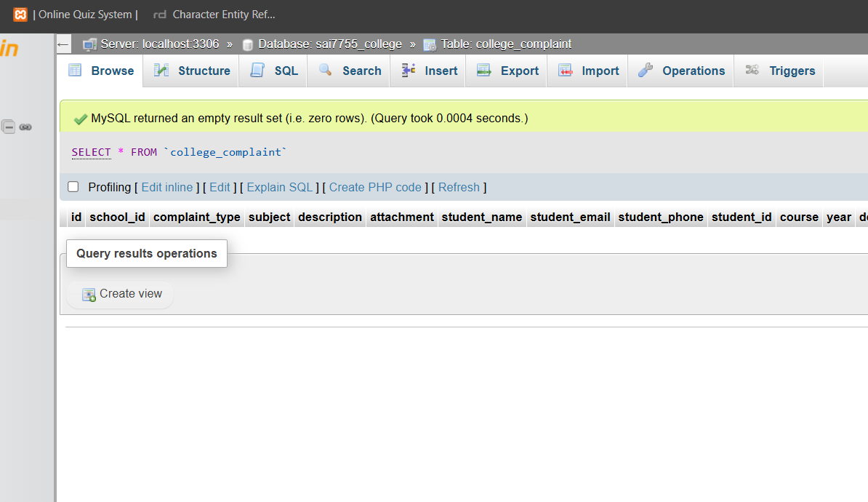Open the sai7755_college database breadcrumb
This screenshot has width=868, height=502.
click(x=330, y=44)
